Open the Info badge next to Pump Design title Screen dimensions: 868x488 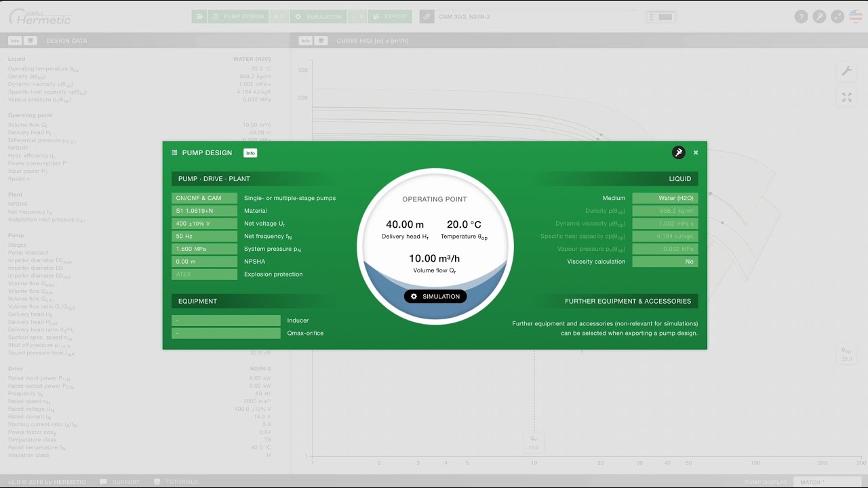[250, 153]
